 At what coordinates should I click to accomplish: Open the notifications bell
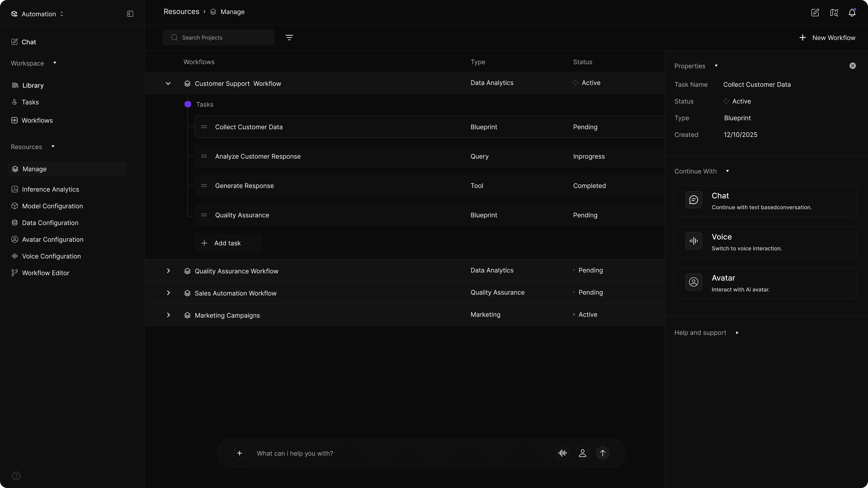(x=852, y=13)
